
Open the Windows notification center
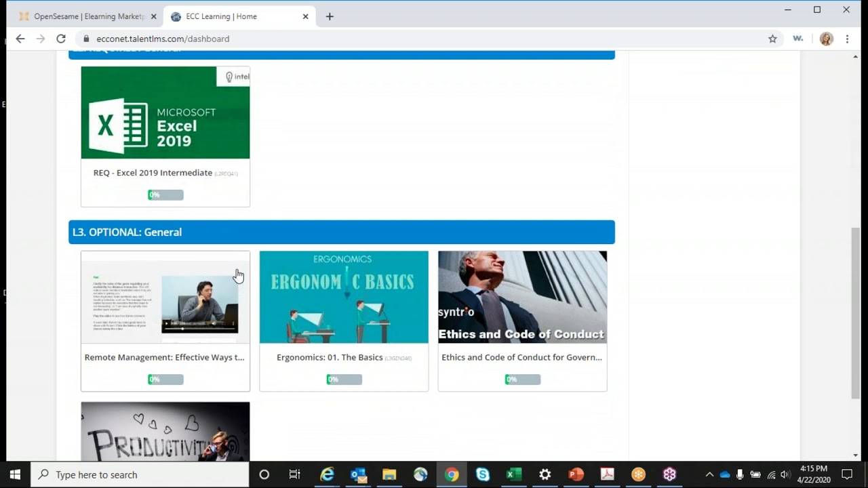847,474
